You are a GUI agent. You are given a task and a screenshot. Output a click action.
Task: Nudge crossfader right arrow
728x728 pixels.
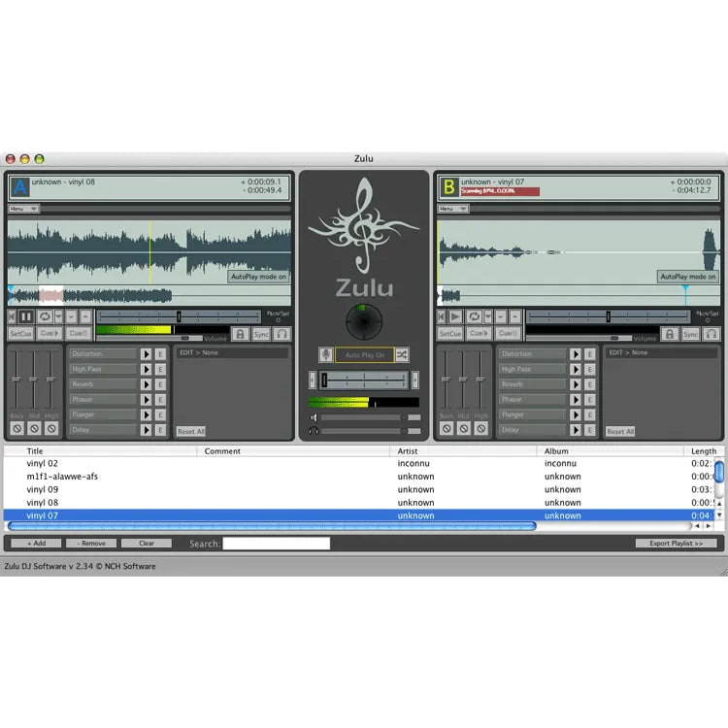415,380
